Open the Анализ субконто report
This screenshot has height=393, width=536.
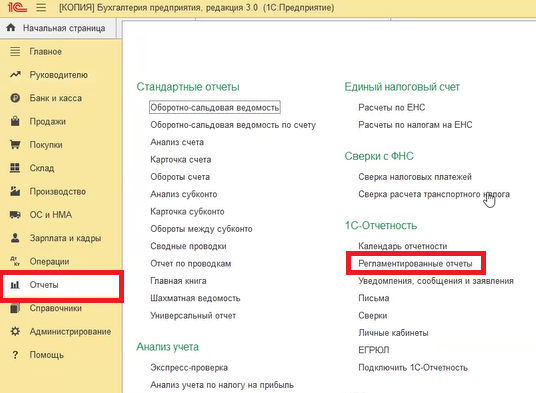(x=184, y=194)
